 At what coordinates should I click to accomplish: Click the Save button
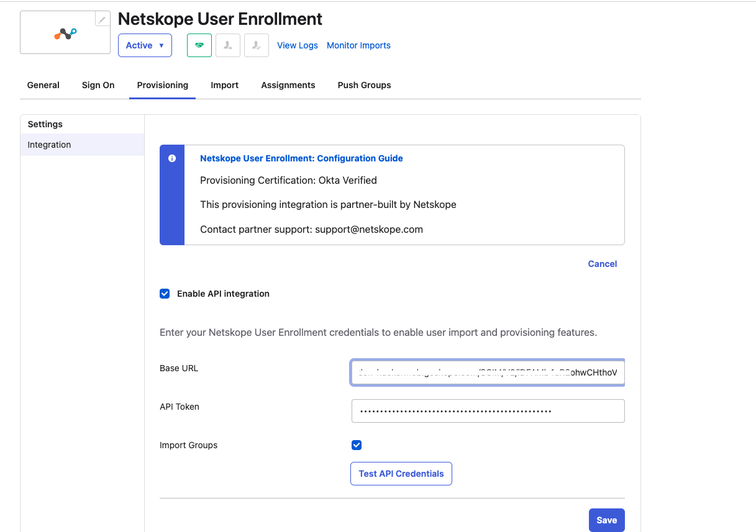[607, 520]
